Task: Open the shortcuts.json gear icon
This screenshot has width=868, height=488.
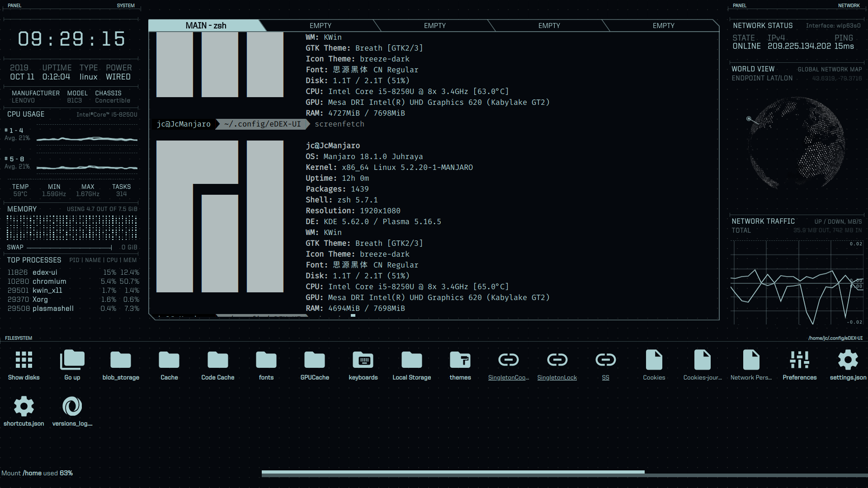Action: 24,406
